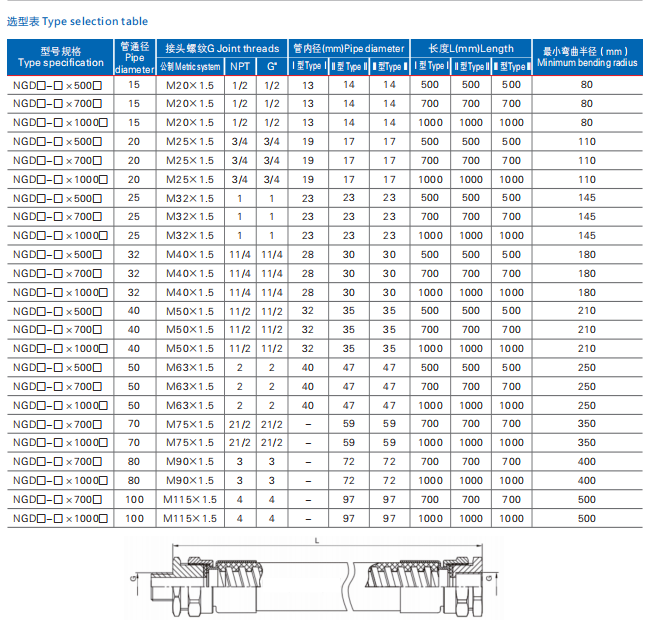Select M75×1.5 in the pipe diameter 70, ×700 row
Image resolution: width=654 pixels, height=622 pixels.
(x=190, y=424)
